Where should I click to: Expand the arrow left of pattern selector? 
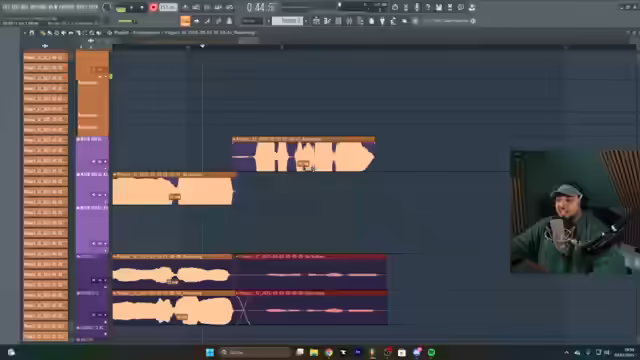pyautogui.click(x=269, y=21)
